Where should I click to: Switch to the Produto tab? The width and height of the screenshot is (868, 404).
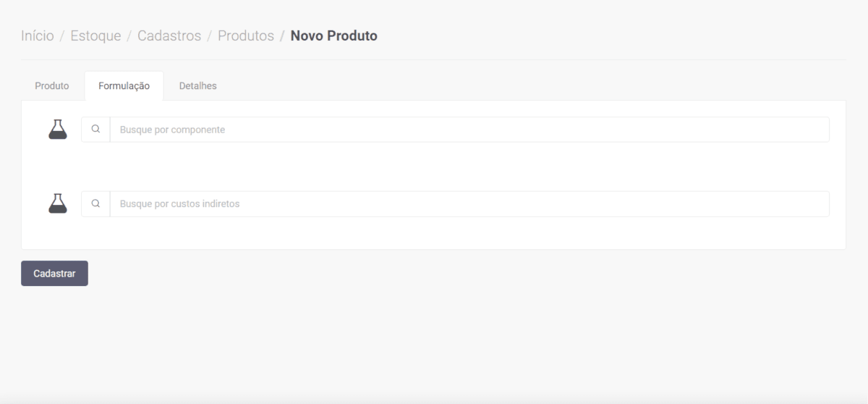[52, 85]
